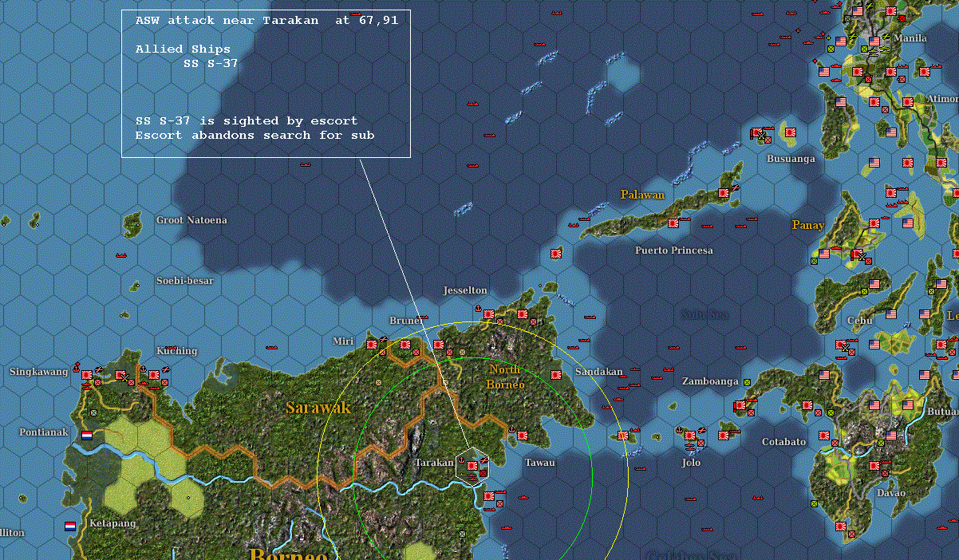This screenshot has width=959, height=560.
Task: Click the Singkawang map label
Action: (39, 372)
